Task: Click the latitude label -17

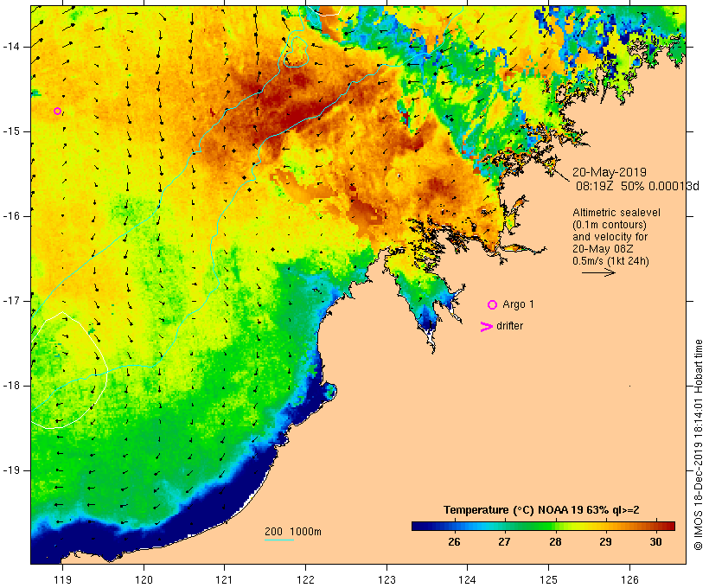Action: coord(10,301)
